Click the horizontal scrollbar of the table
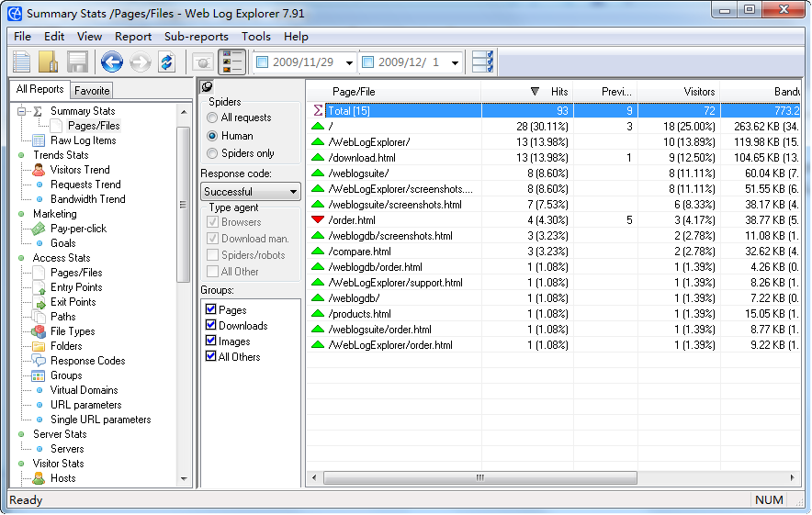The width and height of the screenshot is (812, 515). 478,478
